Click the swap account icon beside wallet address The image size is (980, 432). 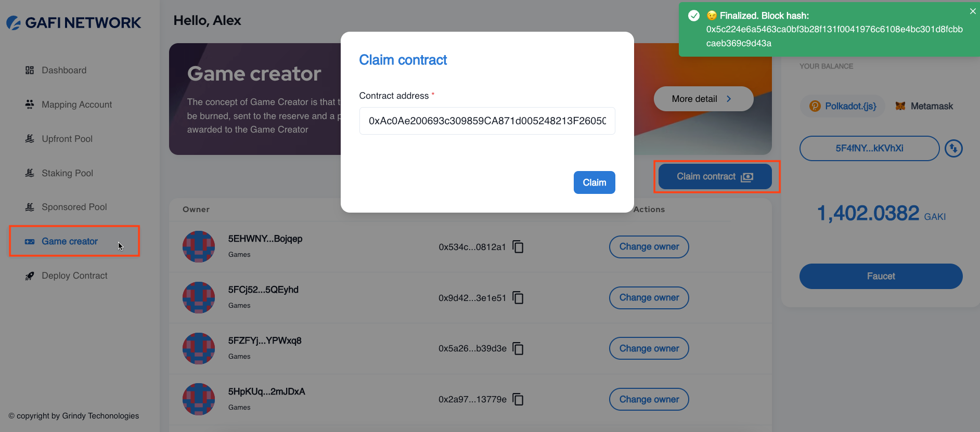(x=953, y=149)
